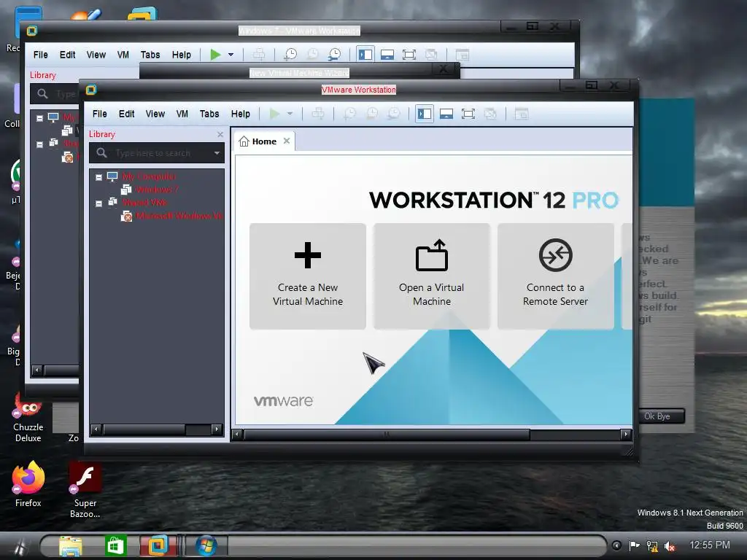Click the revert to snapshot icon in front VMware Workstation toolbar
Screen dimensions: 747x560
pyautogui.click(x=371, y=114)
